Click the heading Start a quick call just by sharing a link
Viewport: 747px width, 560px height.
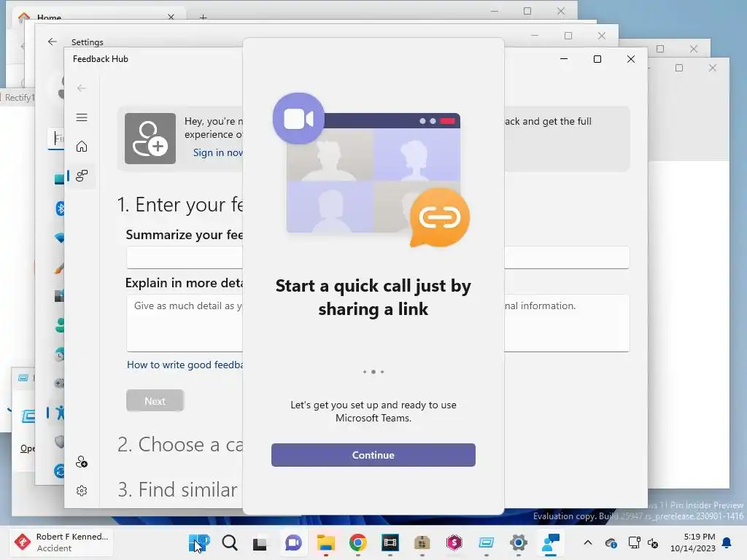(x=373, y=297)
